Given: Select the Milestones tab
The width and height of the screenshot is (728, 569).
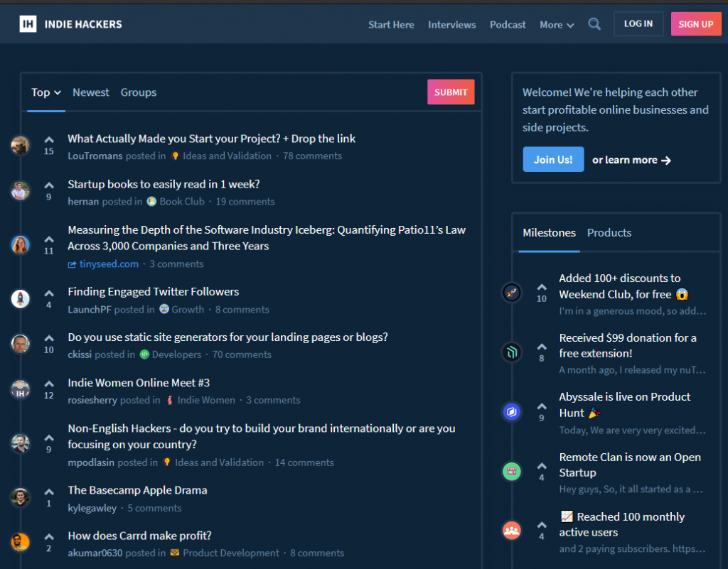Looking at the screenshot, I should (x=550, y=232).
